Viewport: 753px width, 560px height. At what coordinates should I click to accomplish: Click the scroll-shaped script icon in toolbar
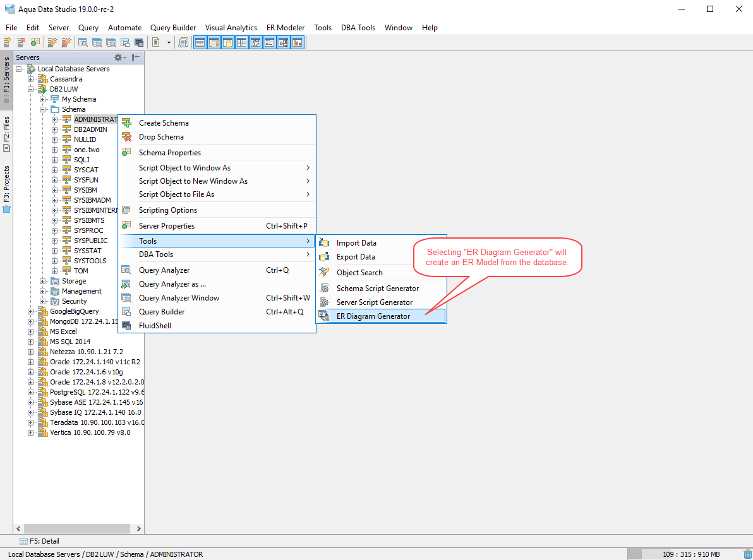[183, 43]
